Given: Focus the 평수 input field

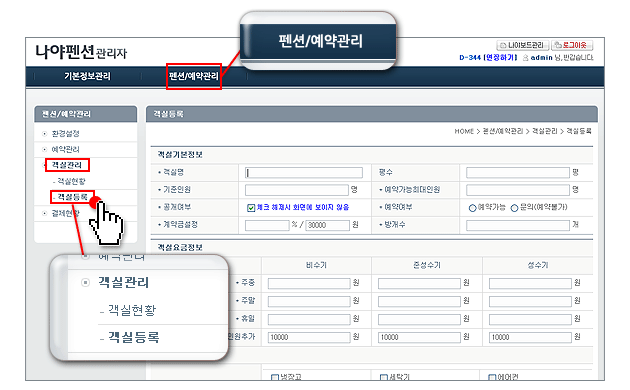Looking at the screenshot, I should (x=518, y=173).
